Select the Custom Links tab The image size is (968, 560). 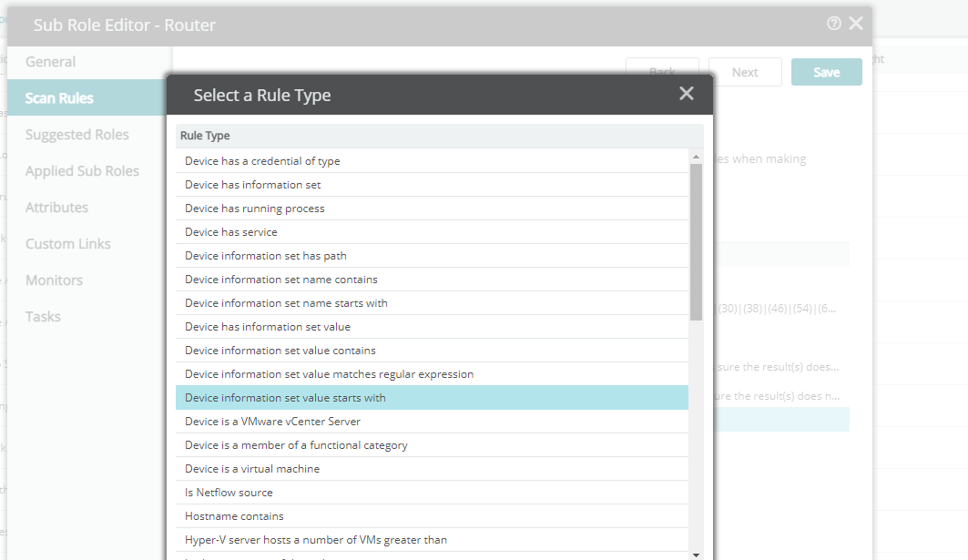point(68,244)
